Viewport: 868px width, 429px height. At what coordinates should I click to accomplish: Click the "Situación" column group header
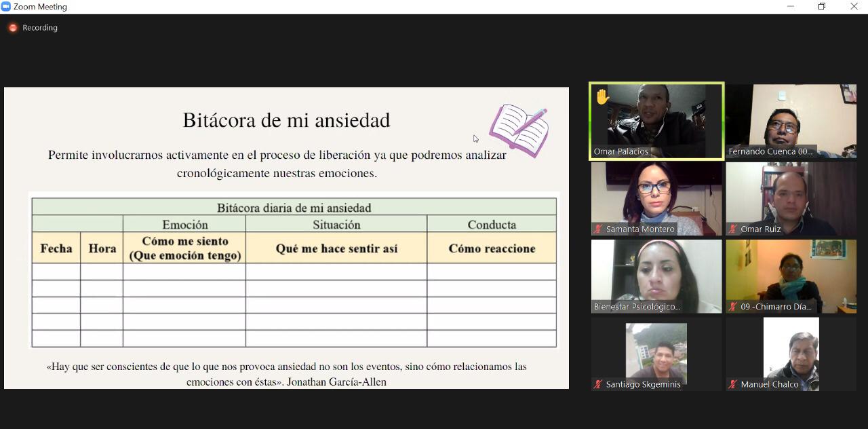[336, 225]
